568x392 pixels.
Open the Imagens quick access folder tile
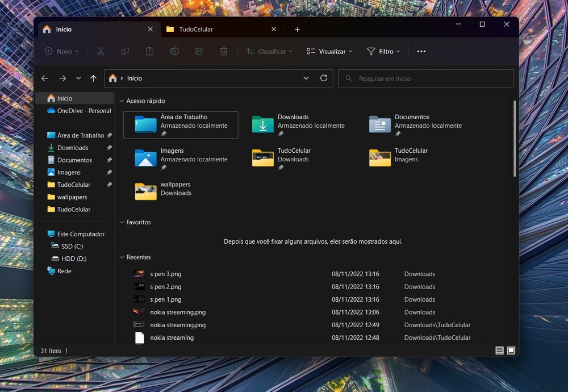click(181, 159)
